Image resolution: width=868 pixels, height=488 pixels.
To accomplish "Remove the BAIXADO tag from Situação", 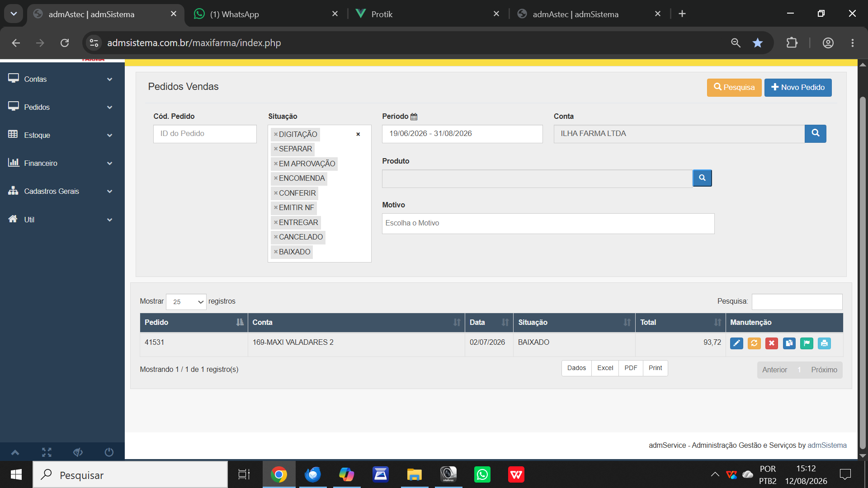I will pyautogui.click(x=275, y=252).
